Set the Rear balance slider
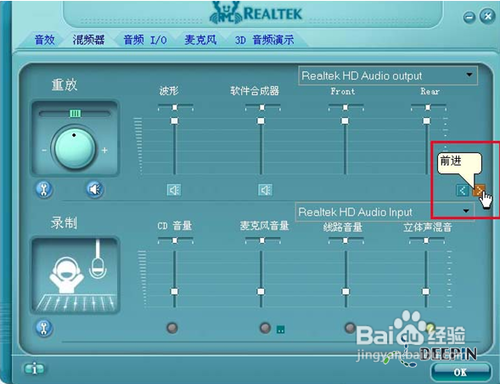This screenshot has width=500, height=384. tap(428, 107)
